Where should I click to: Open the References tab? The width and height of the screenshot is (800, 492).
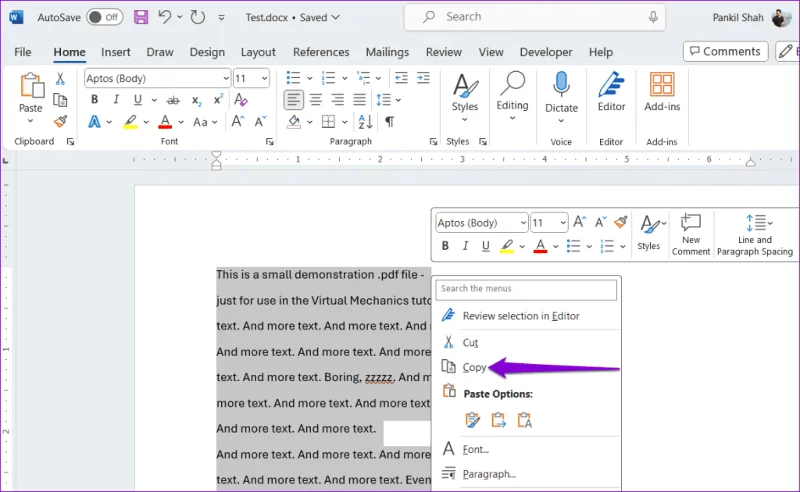pyautogui.click(x=321, y=52)
